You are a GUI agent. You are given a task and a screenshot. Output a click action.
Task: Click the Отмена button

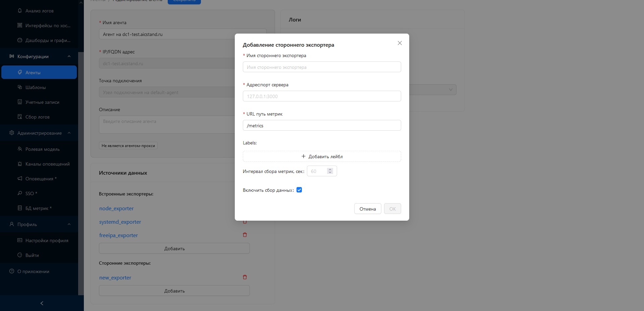coord(368,209)
